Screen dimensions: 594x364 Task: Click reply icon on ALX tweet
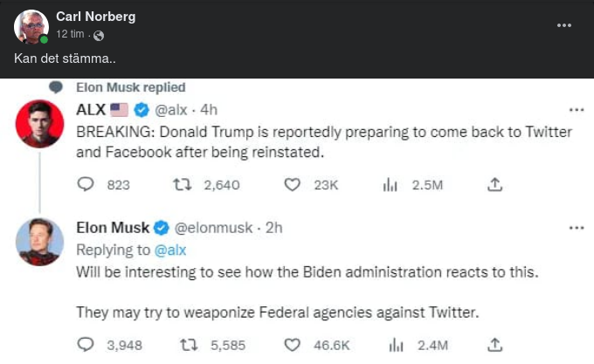click(x=86, y=185)
